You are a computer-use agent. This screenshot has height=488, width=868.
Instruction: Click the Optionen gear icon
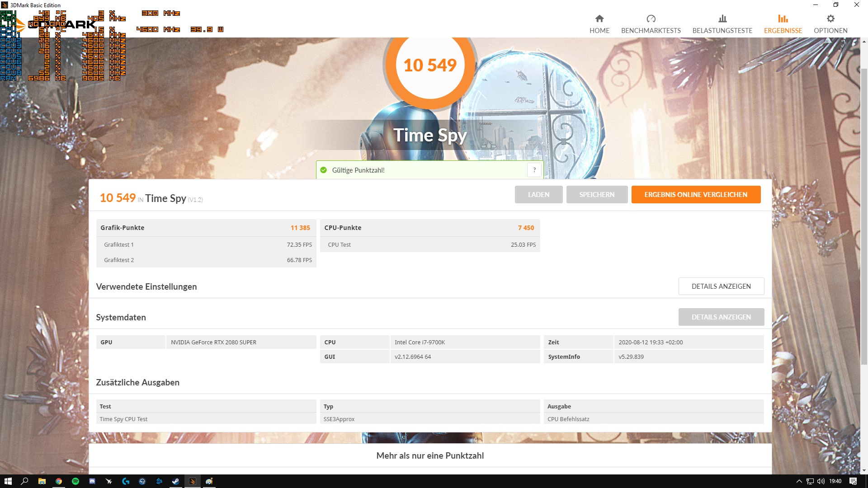tap(830, 19)
